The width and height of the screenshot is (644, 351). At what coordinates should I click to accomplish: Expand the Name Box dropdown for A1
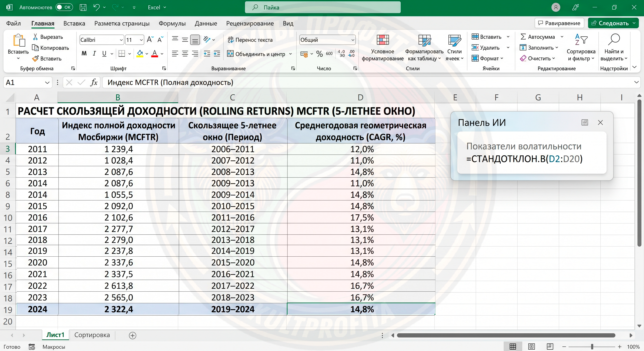pos(47,82)
